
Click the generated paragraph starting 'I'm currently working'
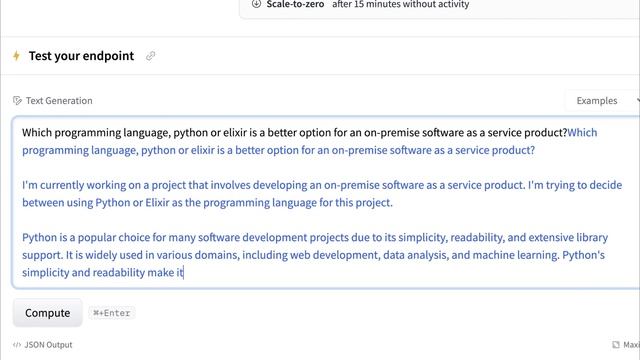pyautogui.click(x=322, y=194)
